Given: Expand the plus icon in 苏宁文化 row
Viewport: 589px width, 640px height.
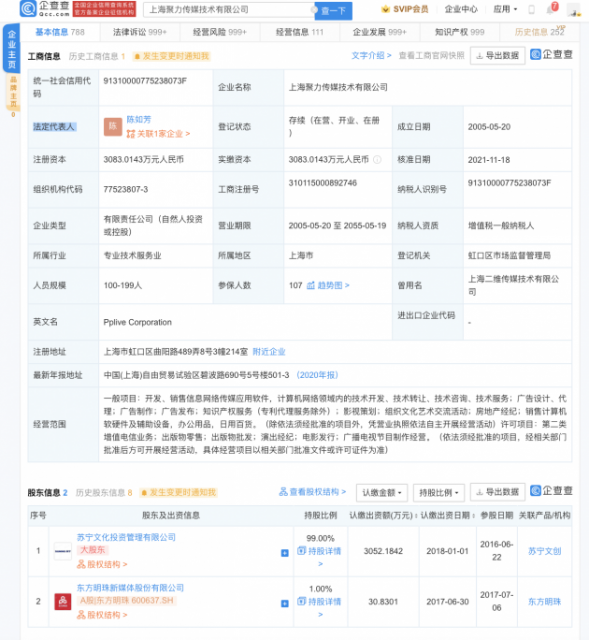Looking at the screenshot, I should [285, 553].
